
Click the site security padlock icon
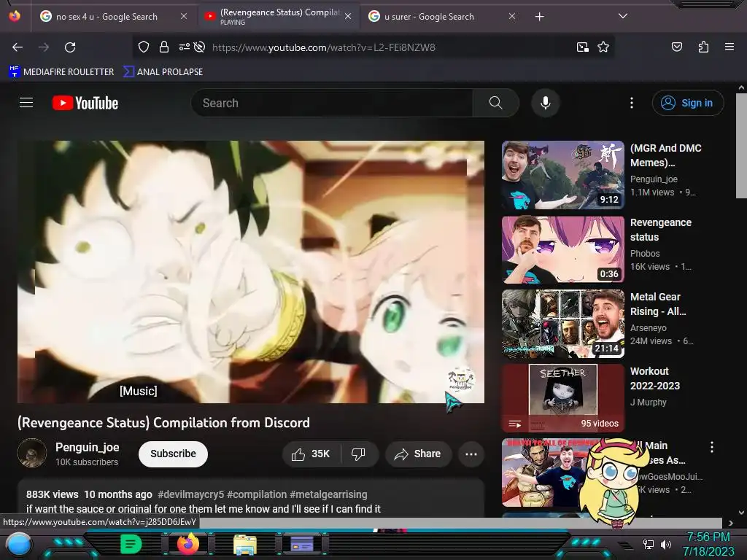point(164,47)
